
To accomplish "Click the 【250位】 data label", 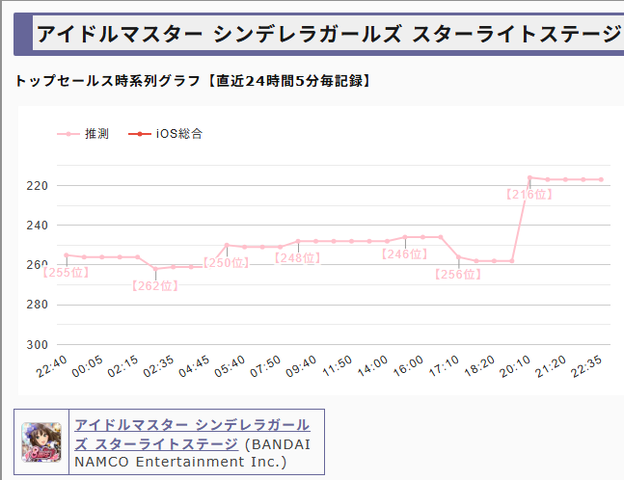I will (x=226, y=262).
